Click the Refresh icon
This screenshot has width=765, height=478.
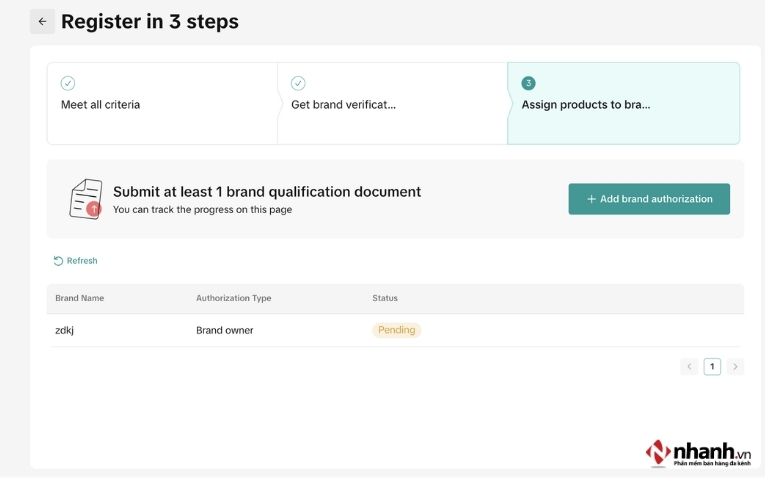coord(58,261)
